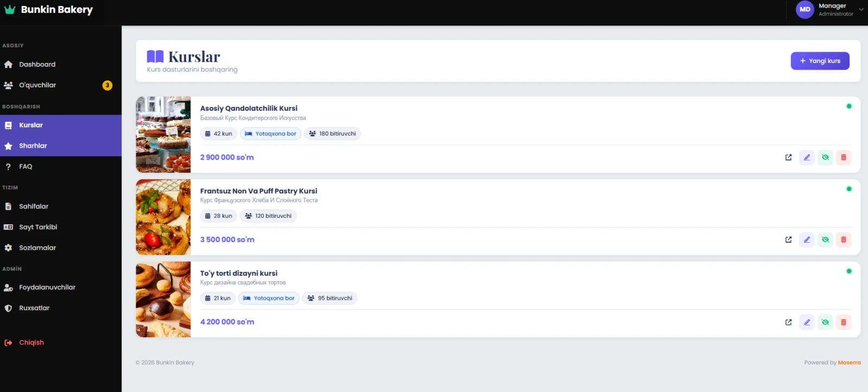Viewport: 868px width, 392px height.
Task: Open Sharhlar in the sidebar
Action: (x=33, y=146)
